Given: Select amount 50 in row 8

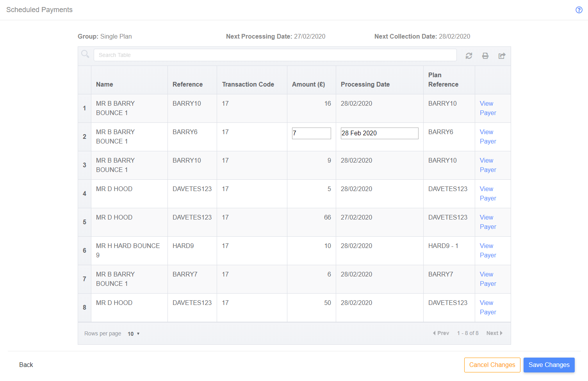Looking at the screenshot, I should (328, 303).
